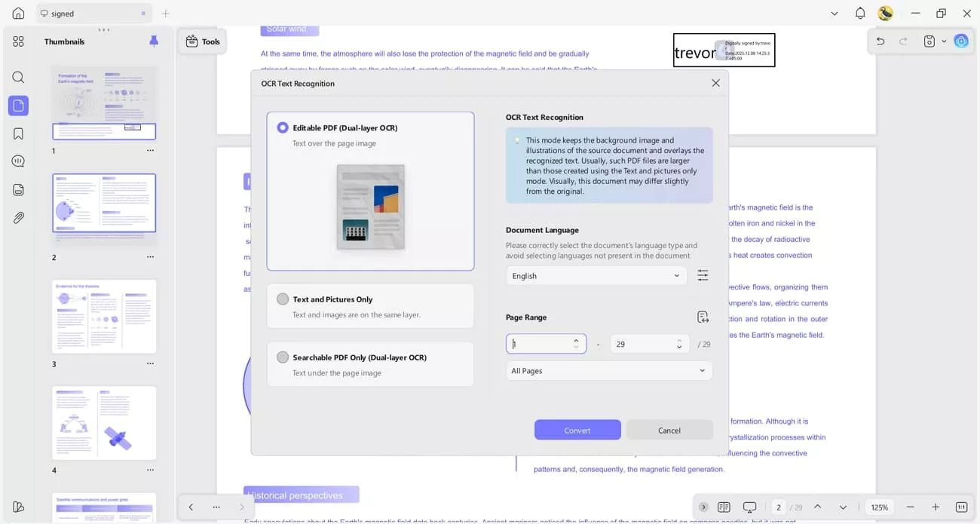Select page 3 thumbnail

[x=104, y=317]
